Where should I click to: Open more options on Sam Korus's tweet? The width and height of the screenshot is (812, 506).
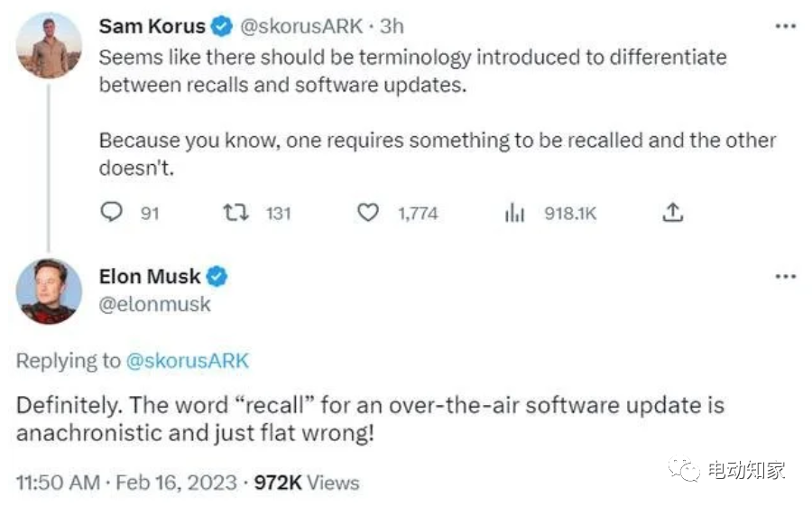786,26
